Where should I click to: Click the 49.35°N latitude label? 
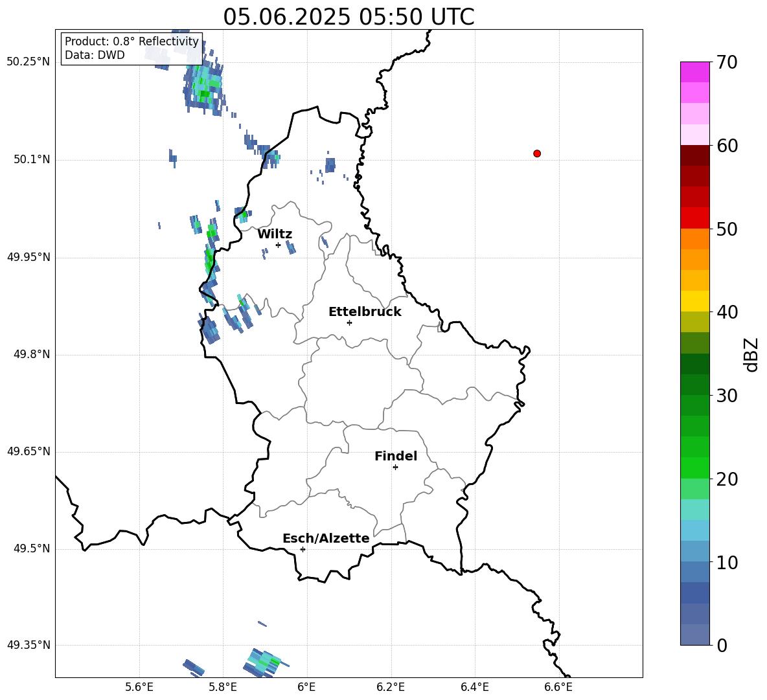tap(29, 645)
